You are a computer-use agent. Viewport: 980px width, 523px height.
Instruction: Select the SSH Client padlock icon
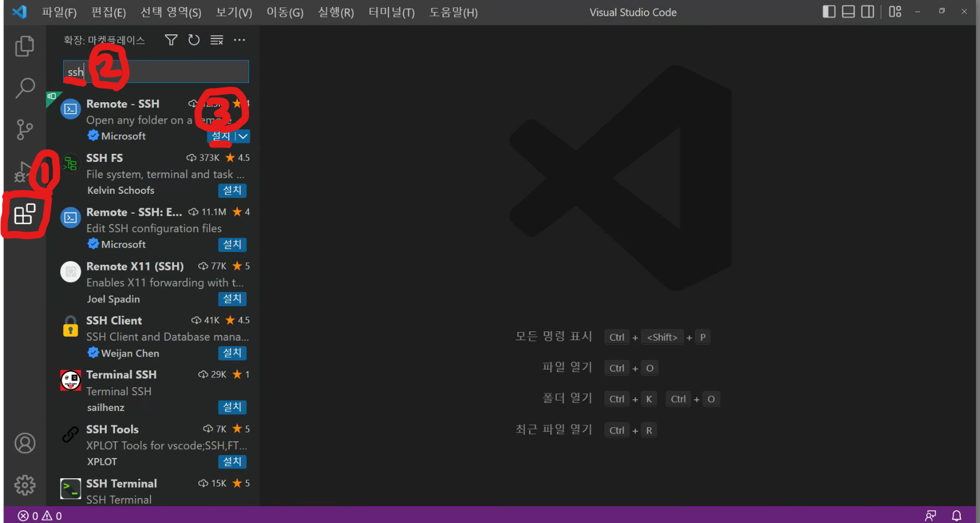[x=71, y=326]
